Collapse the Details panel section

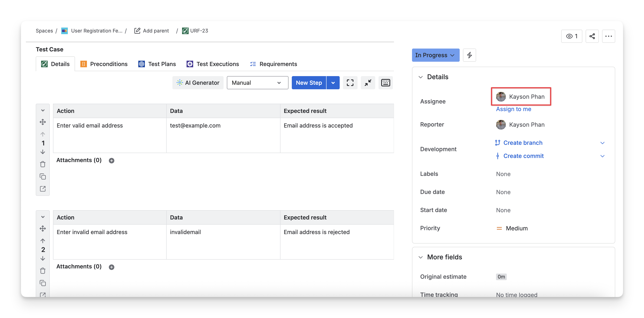click(421, 77)
